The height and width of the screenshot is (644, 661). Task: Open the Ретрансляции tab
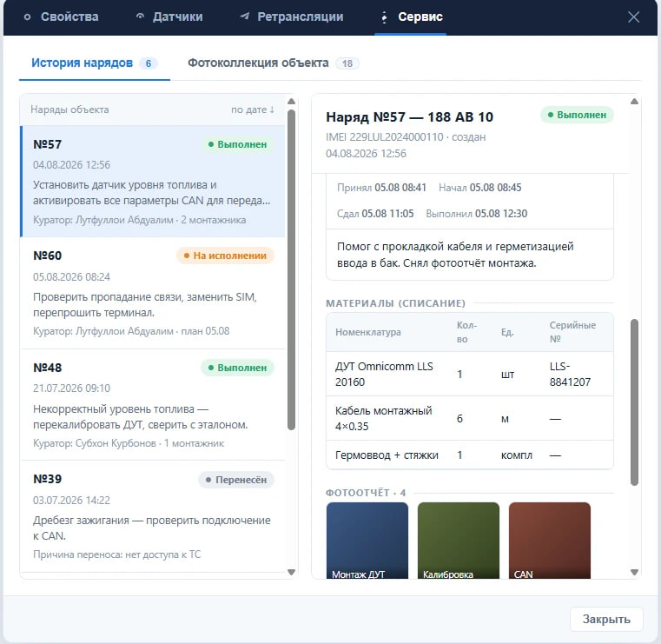pyautogui.click(x=292, y=17)
